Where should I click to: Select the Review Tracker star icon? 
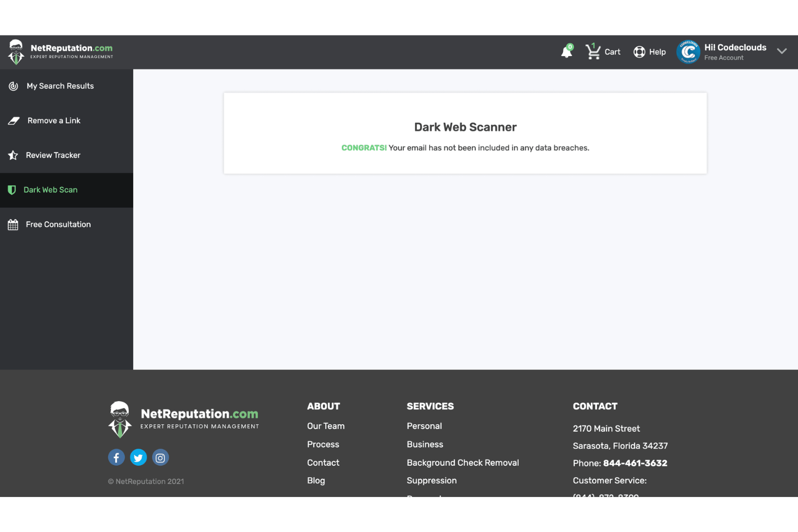click(13, 155)
